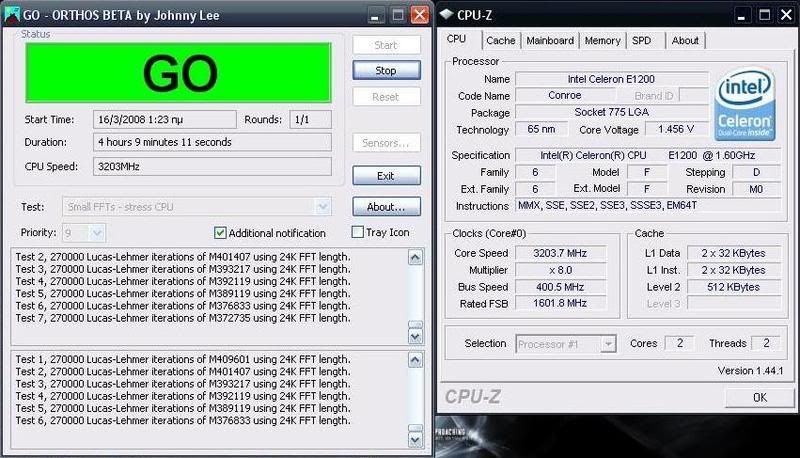Click the processor Name field Intel Celeron E1200
The width and height of the screenshot is (800, 458).
pyautogui.click(x=611, y=79)
